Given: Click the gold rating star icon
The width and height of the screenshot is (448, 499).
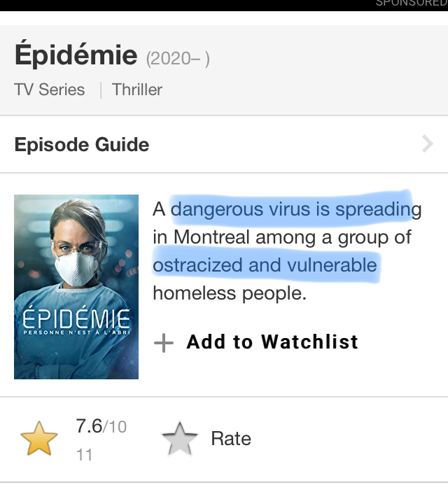Looking at the screenshot, I should (39, 439).
